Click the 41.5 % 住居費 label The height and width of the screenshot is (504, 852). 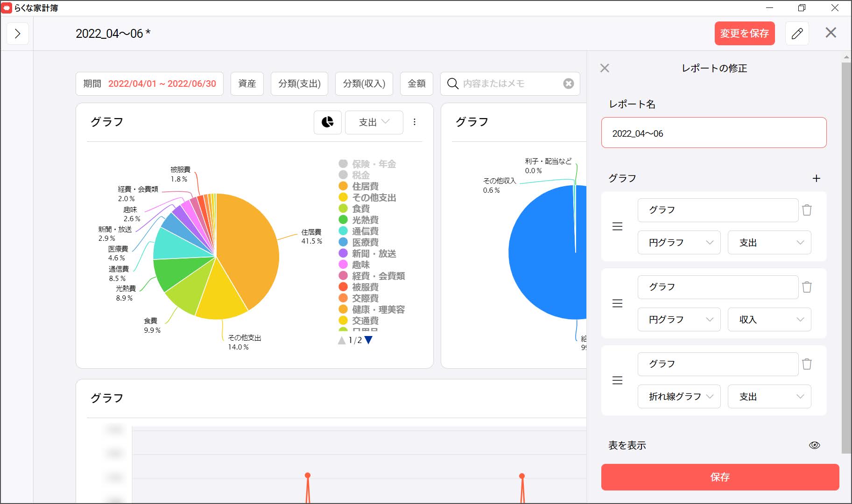coord(311,237)
